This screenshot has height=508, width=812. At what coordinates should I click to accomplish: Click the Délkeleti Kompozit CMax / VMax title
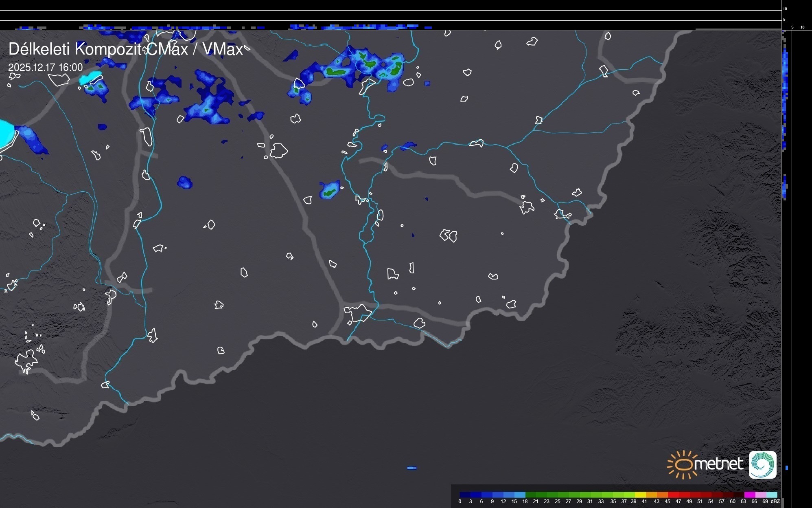coord(125,49)
